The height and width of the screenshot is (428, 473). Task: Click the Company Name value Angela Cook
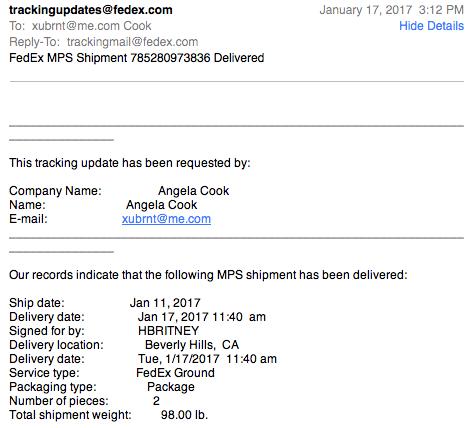click(194, 191)
